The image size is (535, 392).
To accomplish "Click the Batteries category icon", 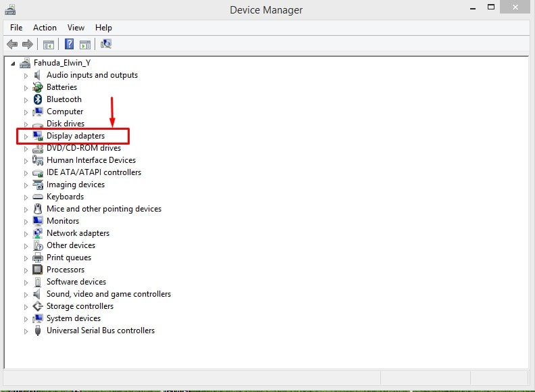I will click(38, 87).
